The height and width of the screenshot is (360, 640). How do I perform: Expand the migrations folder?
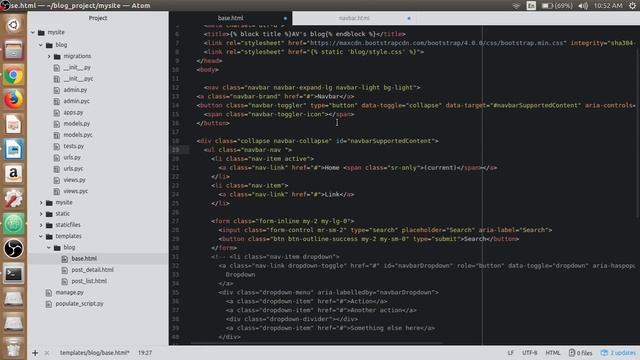49,56
